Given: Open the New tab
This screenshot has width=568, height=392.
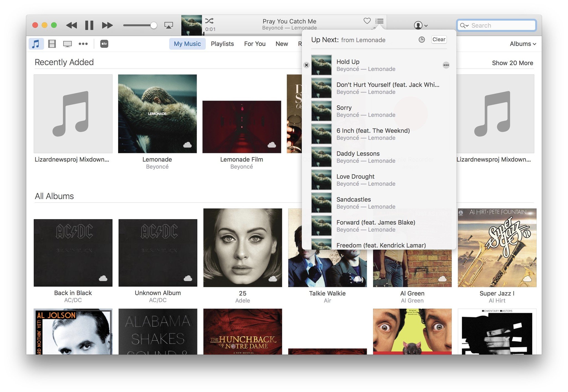Looking at the screenshot, I should pyautogui.click(x=282, y=44).
